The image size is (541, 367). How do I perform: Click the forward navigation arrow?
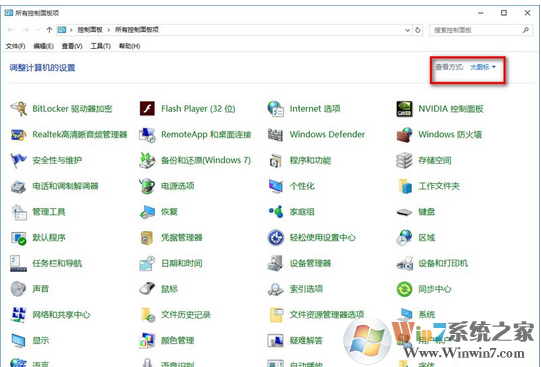[x=26, y=30]
